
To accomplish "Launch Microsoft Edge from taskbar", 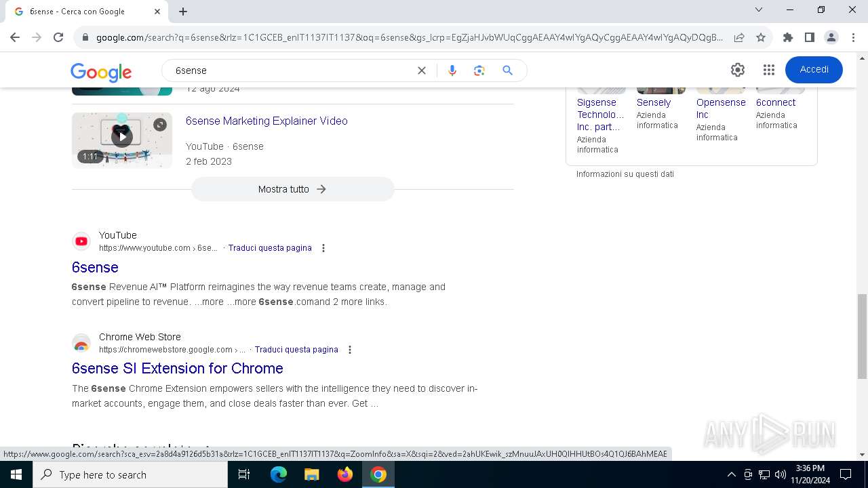I will tap(279, 474).
